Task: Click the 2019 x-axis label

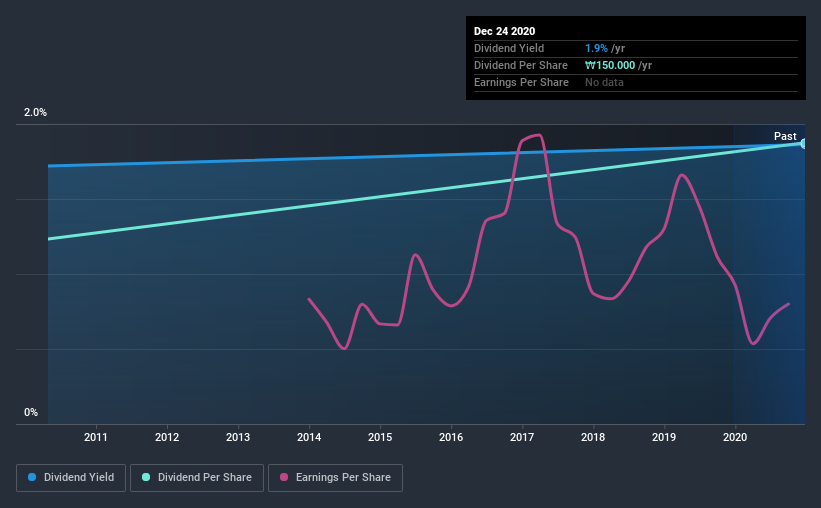Action: 664,437
